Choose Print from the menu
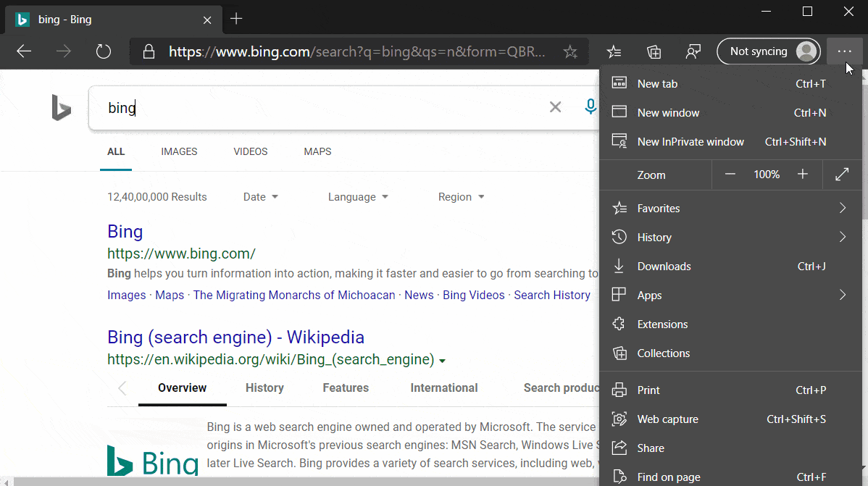The height and width of the screenshot is (486, 868). click(731, 390)
